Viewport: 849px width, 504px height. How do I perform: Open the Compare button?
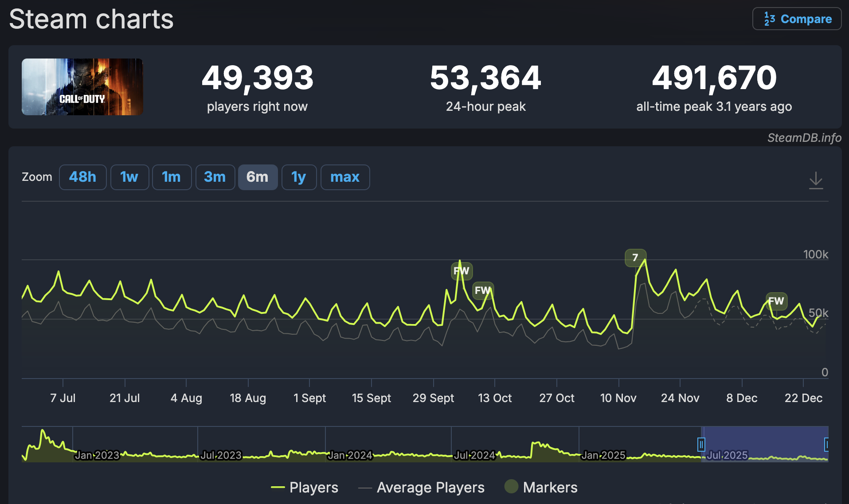[x=797, y=19]
